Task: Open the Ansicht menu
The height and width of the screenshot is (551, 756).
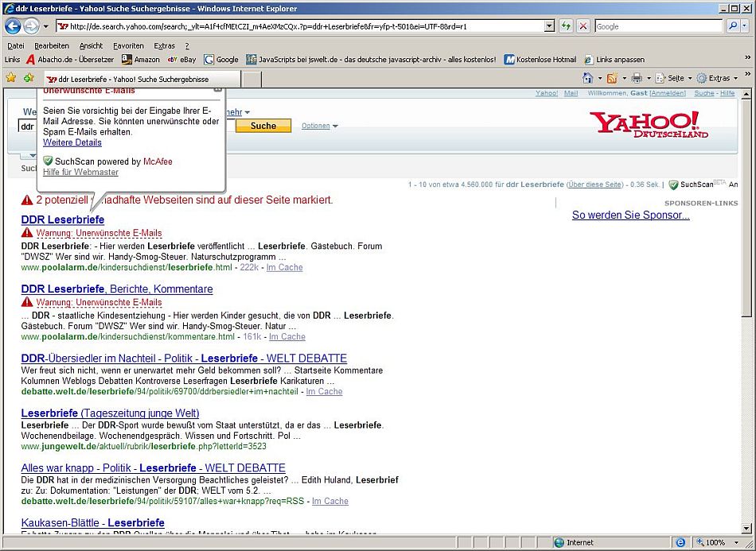Action: [x=92, y=46]
